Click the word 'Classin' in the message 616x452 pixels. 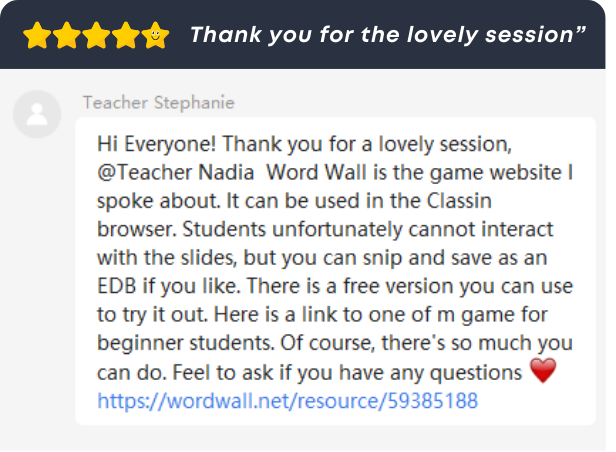tap(459, 201)
